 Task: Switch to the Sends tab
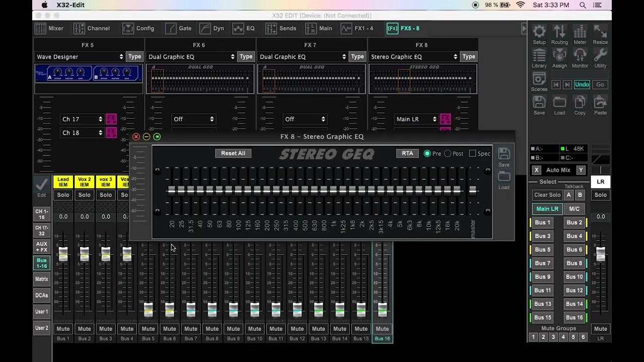pos(281,28)
